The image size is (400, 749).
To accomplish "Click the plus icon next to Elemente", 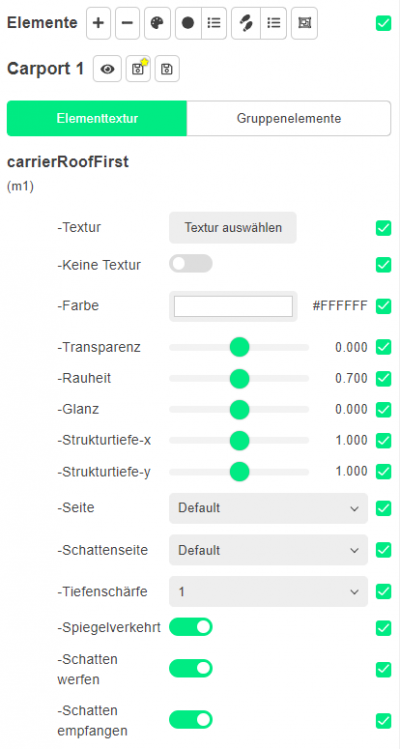I will (x=98, y=23).
